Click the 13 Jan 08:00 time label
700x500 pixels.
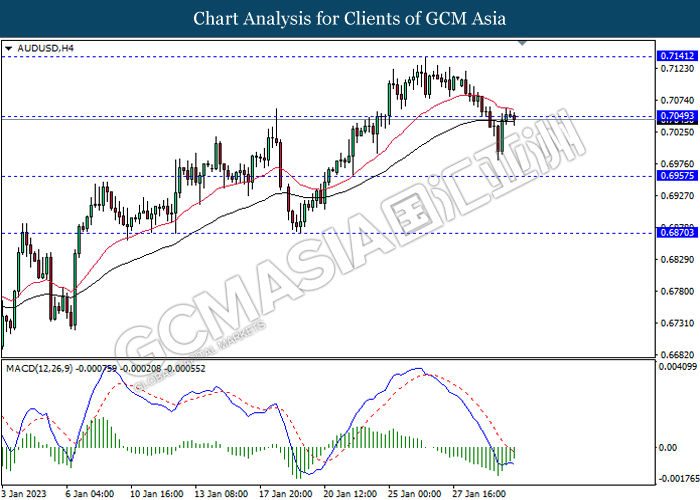pos(221,494)
